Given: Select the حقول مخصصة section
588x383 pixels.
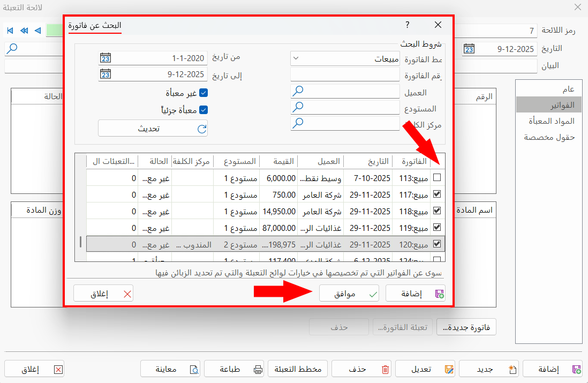Looking at the screenshot, I should 548,138.
